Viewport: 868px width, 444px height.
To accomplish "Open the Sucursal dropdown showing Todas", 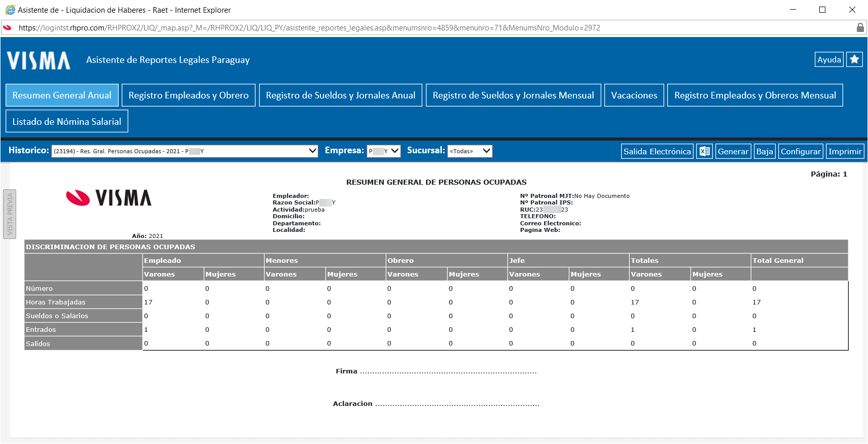I will pyautogui.click(x=469, y=151).
